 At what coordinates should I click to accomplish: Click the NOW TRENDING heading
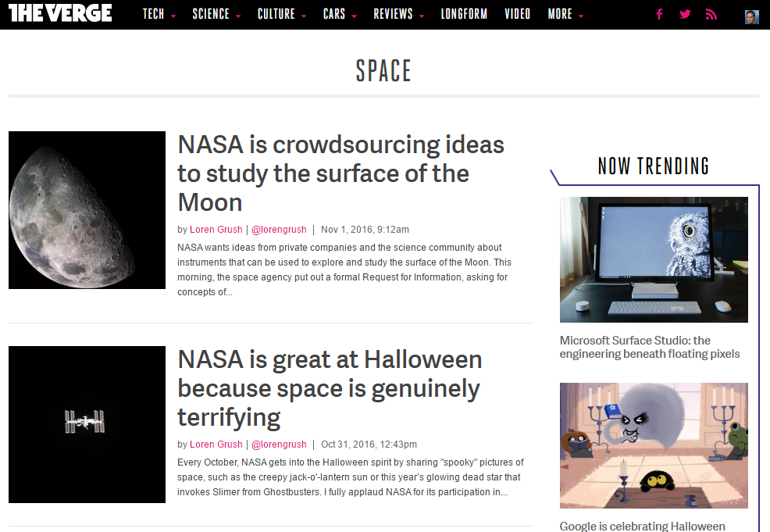pyautogui.click(x=654, y=166)
